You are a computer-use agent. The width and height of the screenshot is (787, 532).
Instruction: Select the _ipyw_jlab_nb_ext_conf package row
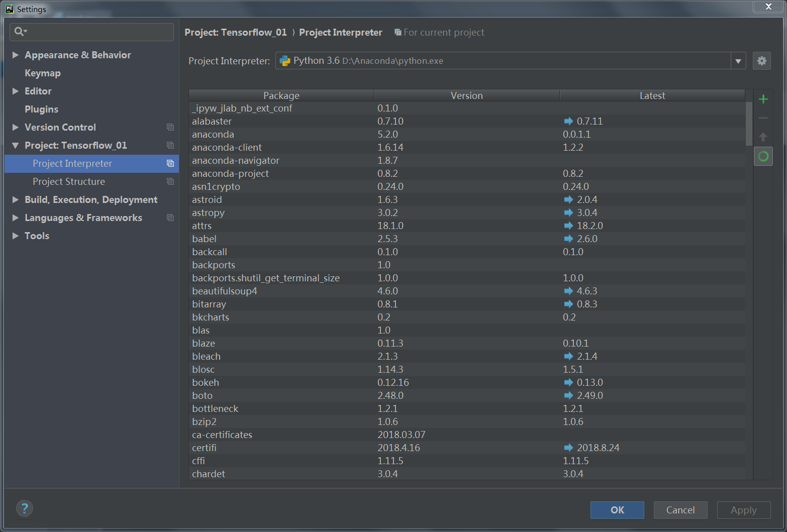[x=467, y=108]
